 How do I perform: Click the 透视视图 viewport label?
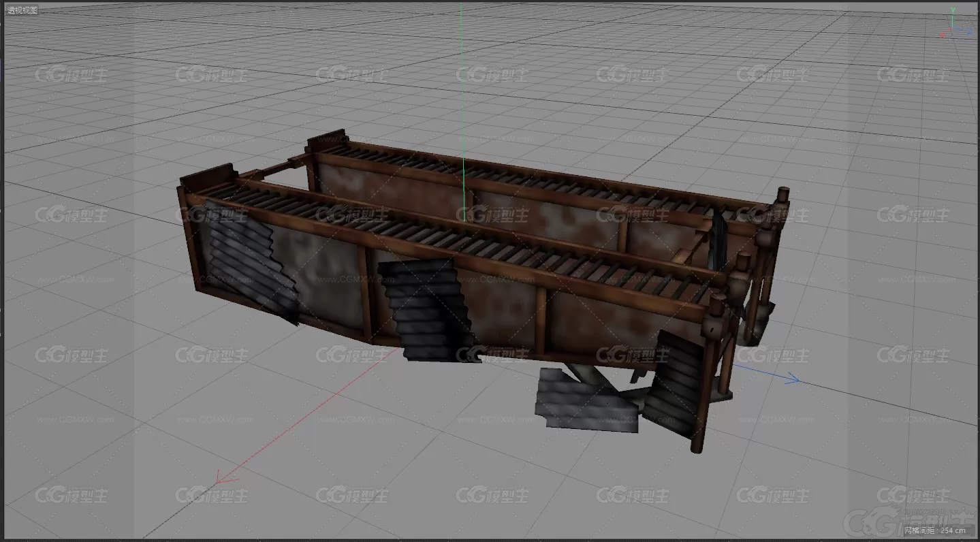[x=22, y=10]
